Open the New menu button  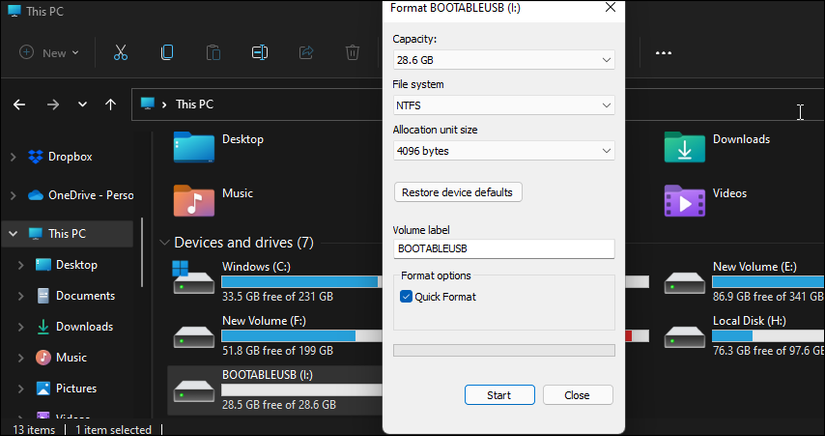[x=49, y=53]
